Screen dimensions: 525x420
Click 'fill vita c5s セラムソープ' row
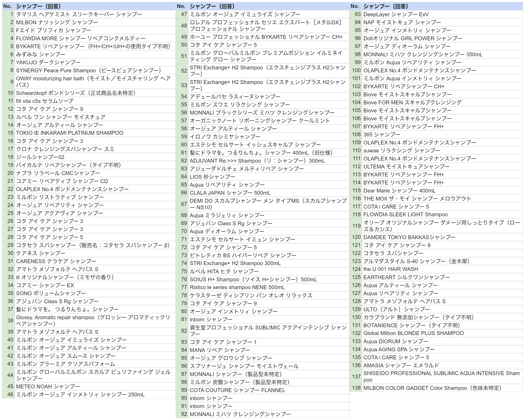pyautogui.click(x=95, y=101)
